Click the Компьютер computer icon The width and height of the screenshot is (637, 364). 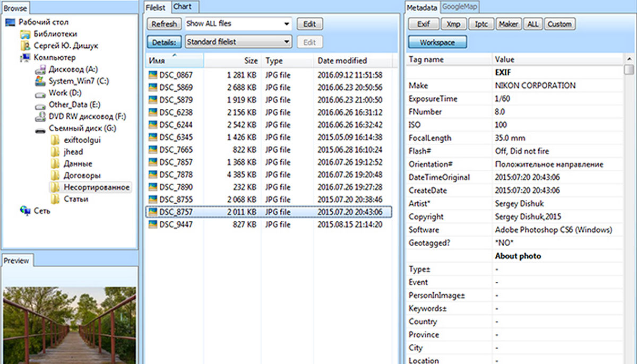(25, 58)
